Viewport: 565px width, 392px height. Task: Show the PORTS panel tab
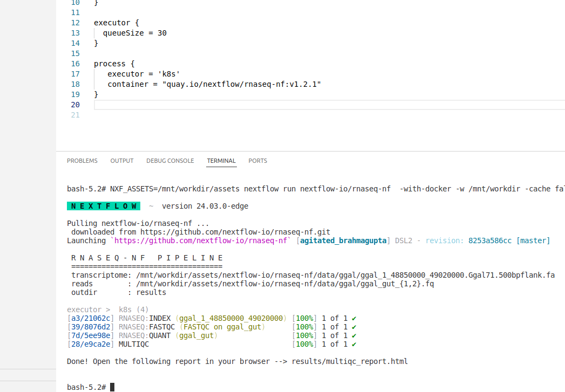257,161
